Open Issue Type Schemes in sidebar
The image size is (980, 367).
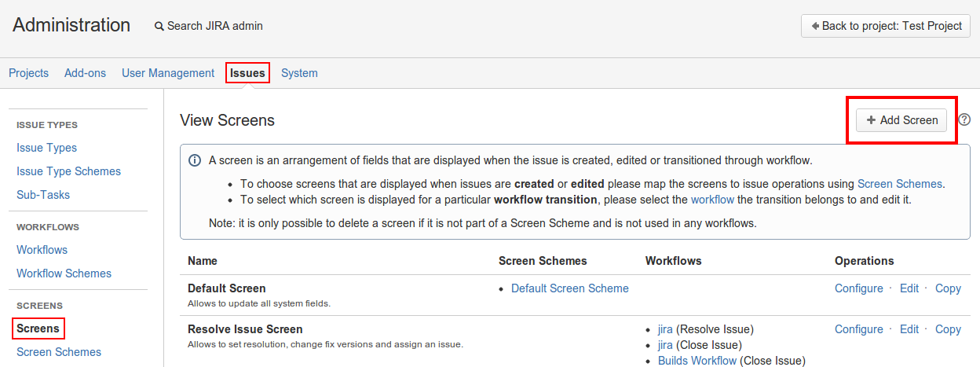(x=68, y=171)
